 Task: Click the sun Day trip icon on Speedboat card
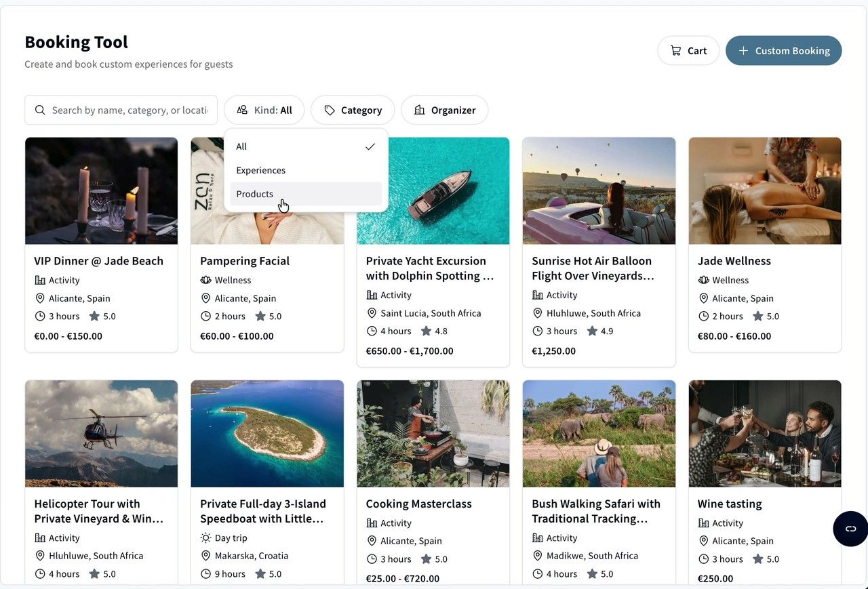pos(206,537)
